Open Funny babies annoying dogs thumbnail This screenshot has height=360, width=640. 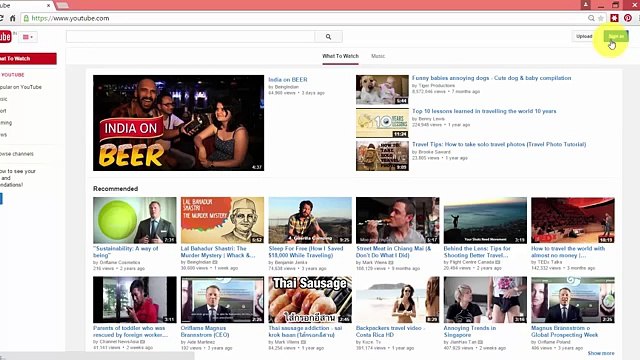[382, 89]
